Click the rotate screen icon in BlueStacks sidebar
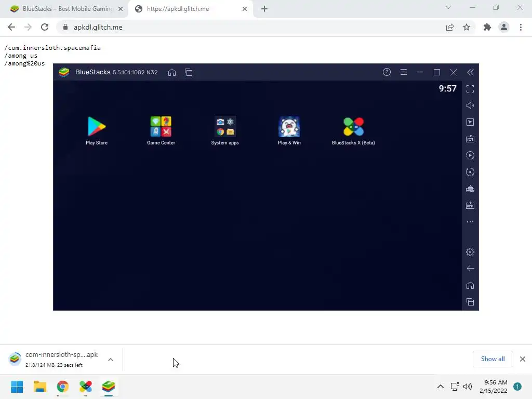The height and width of the screenshot is (399, 532). [x=470, y=172]
